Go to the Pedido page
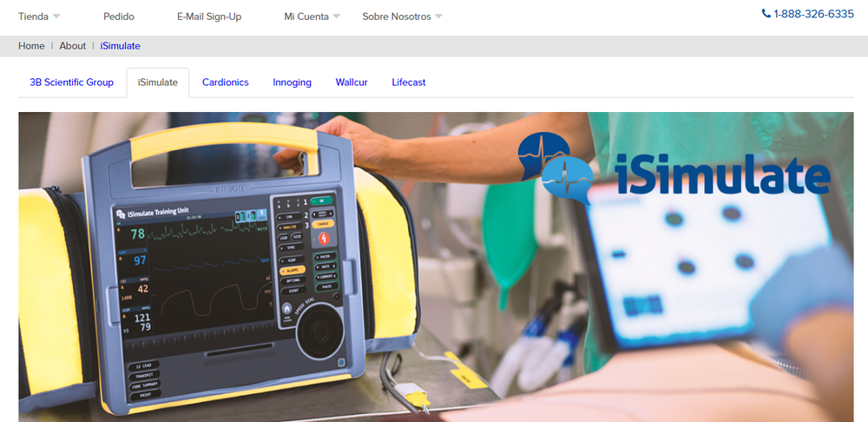 [x=118, y=16]
